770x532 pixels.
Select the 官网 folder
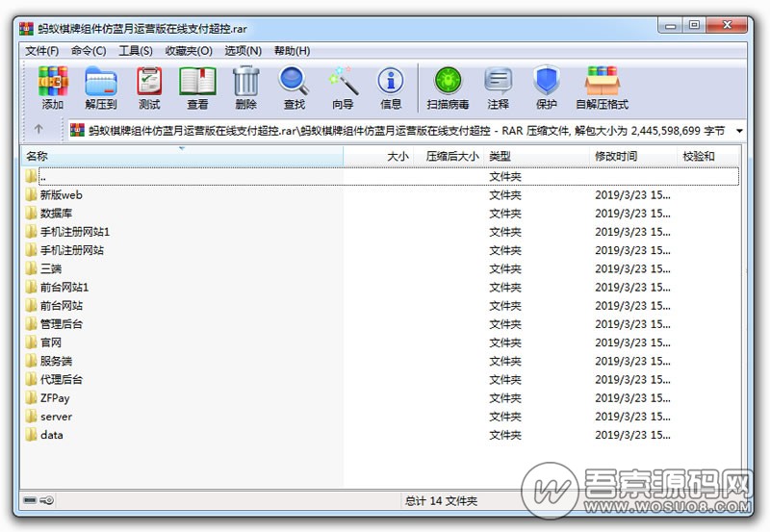(381, 342)
